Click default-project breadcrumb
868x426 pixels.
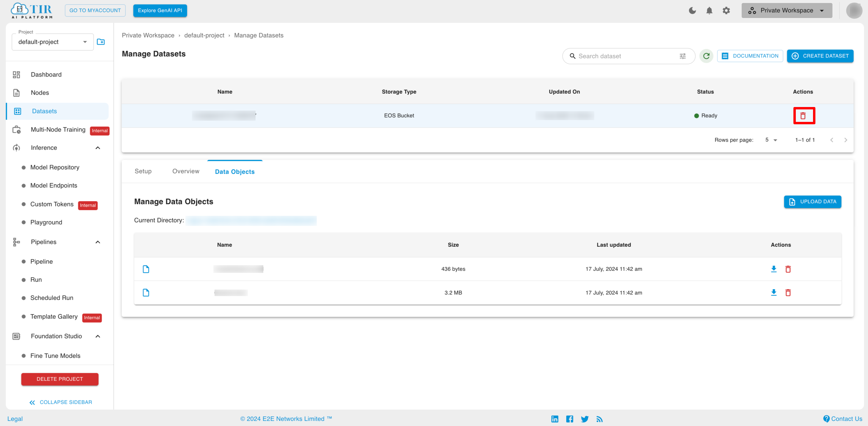click(204, 35)
